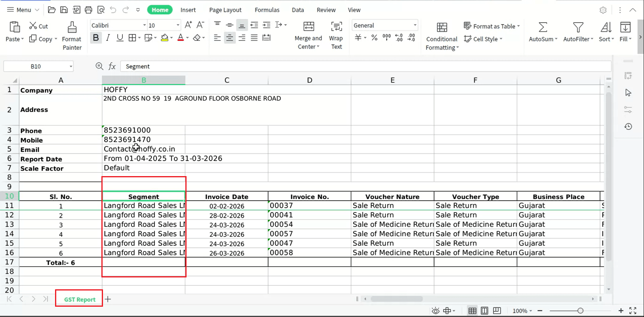
Task: Apply underline formatting
Action: tap(120, 38)
